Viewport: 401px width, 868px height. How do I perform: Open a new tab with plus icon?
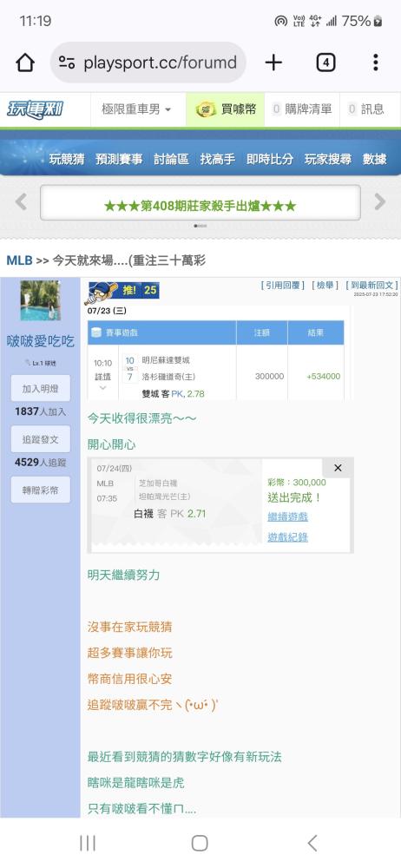point(273,62)
